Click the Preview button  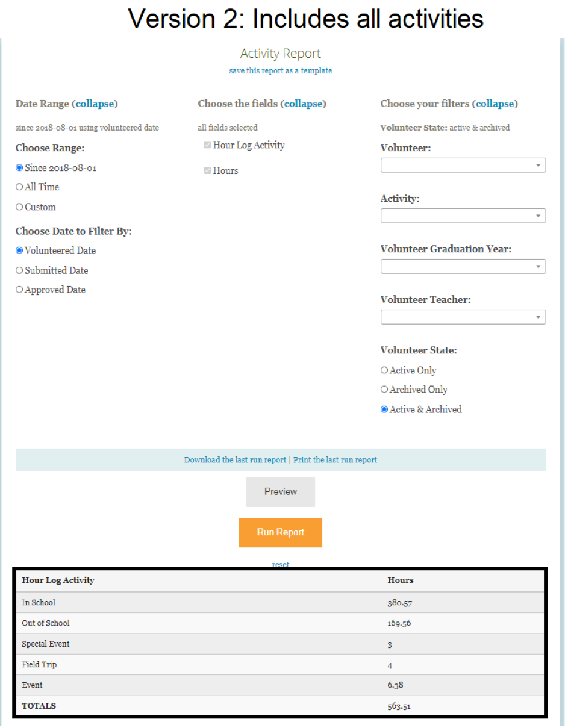pos(281,492)
